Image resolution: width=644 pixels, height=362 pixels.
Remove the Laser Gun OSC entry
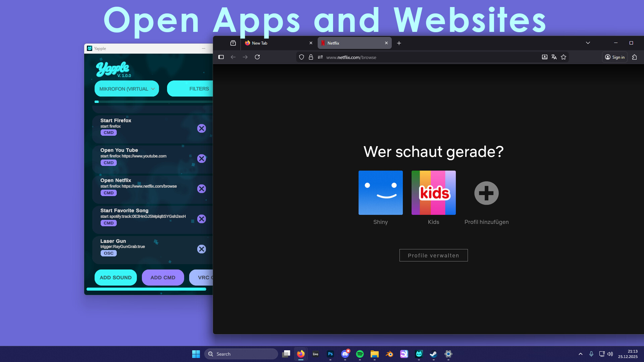point(201,249)
